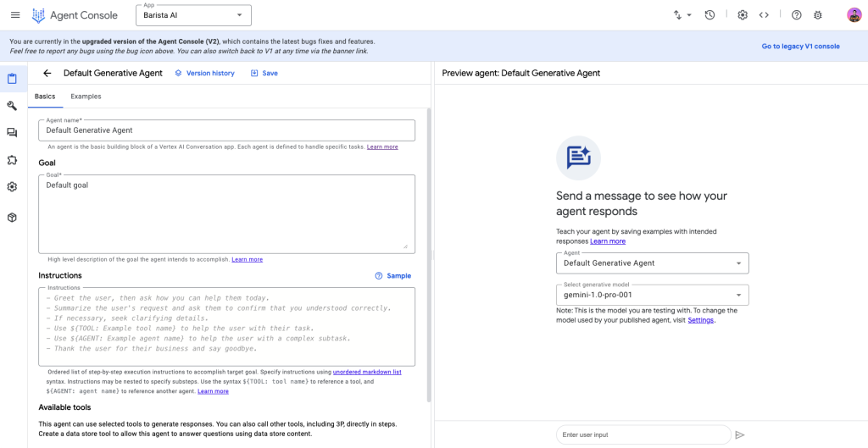
Task: Click the Available tools heading
Action: click(x=64, y=407)
